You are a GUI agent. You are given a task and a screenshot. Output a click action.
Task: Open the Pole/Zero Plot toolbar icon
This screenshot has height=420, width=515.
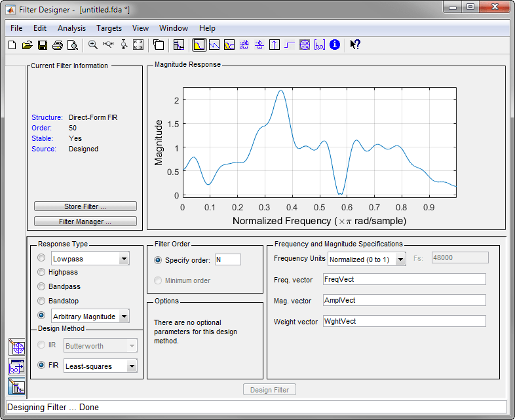305,45
